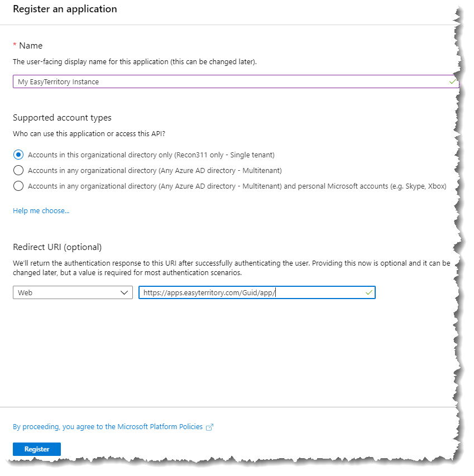Select Multitenant and personal Microsoft accounts option
Image resolution: width=474 pixels, height=476 pixels.
18,186
